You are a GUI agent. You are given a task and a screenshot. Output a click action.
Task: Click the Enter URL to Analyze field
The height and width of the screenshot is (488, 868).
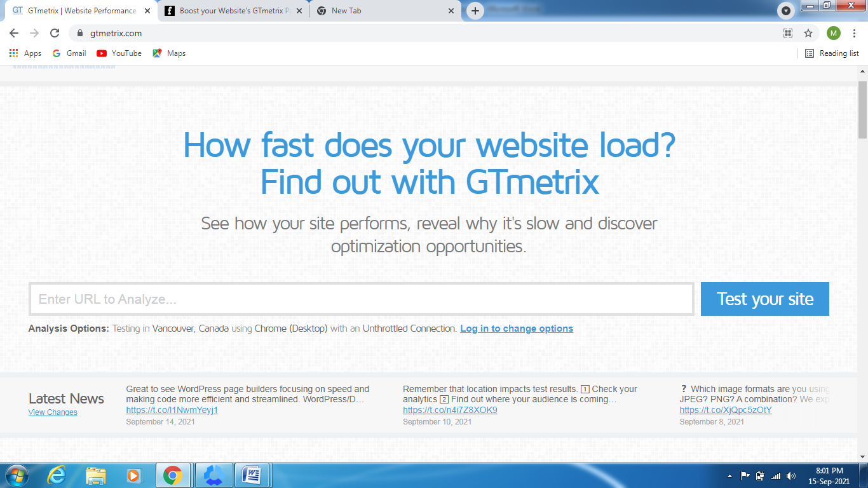point(361,299)
